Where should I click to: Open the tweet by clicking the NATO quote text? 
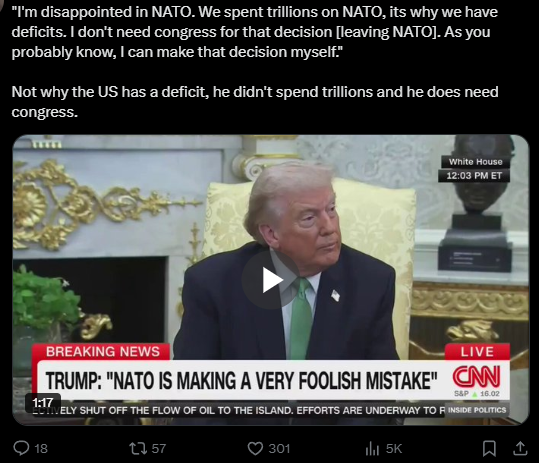[x=254, y=32]
